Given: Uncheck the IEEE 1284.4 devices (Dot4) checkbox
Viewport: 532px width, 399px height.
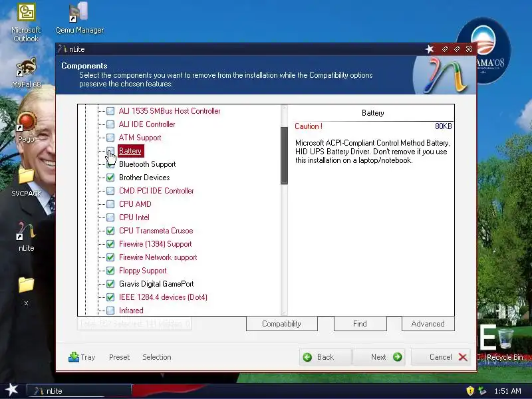Looking at the screenshot, I should point(110,297).
